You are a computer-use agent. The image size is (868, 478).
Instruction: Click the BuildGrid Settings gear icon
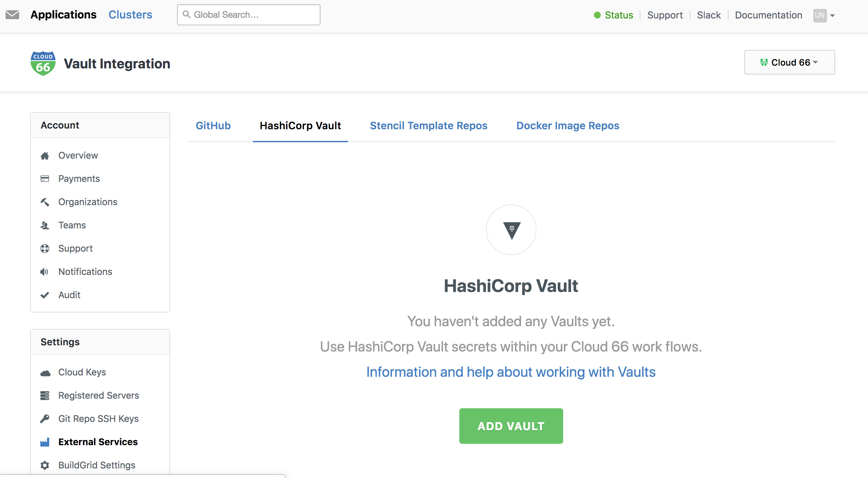tap(46, 465)
